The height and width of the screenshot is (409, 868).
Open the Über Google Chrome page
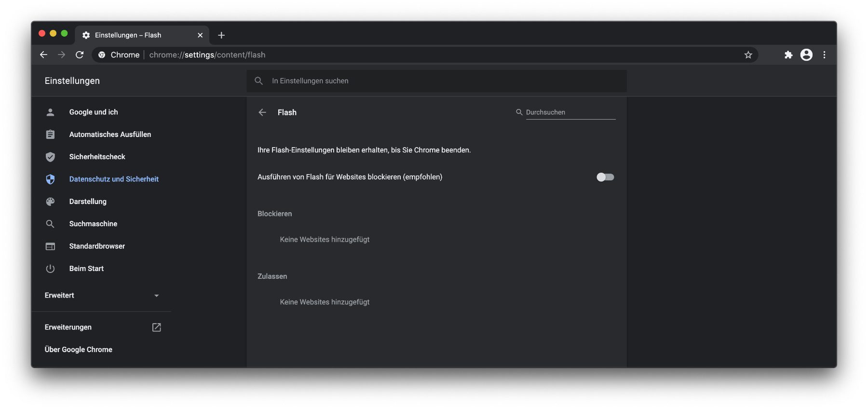pyautogui.click(x=79, y=350)
